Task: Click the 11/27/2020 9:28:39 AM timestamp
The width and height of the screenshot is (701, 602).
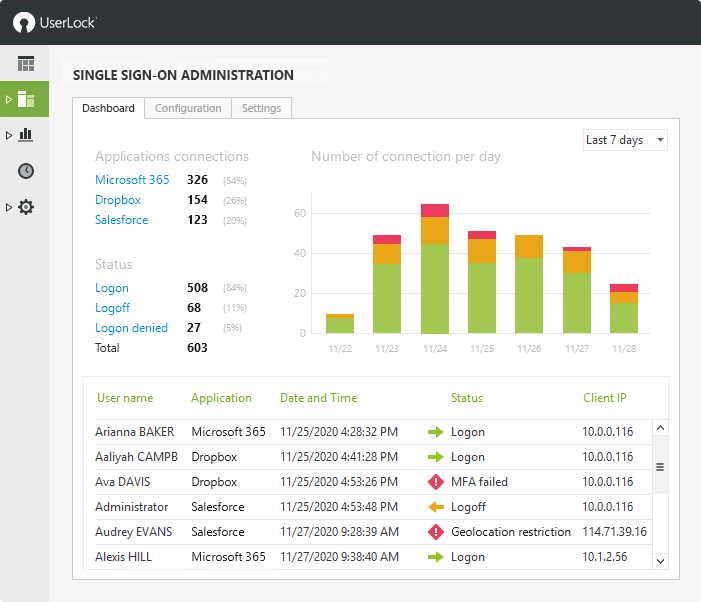Action: click(x=339, y=532)
